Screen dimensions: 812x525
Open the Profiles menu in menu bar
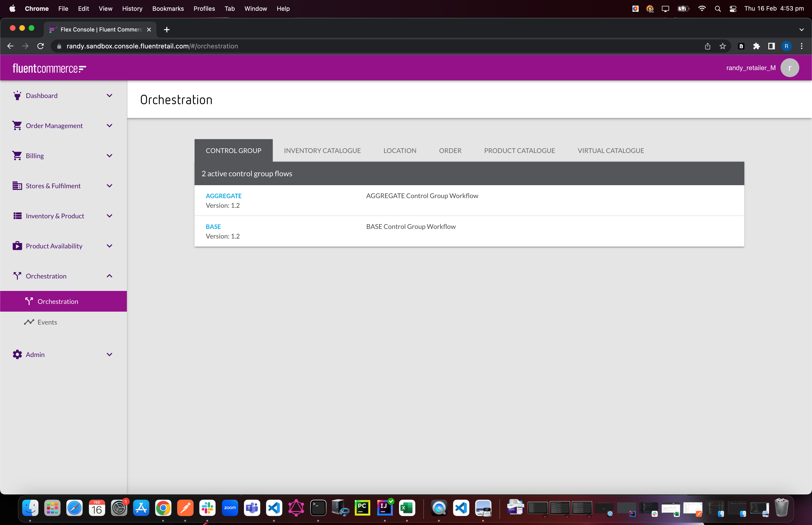(204, 8)
